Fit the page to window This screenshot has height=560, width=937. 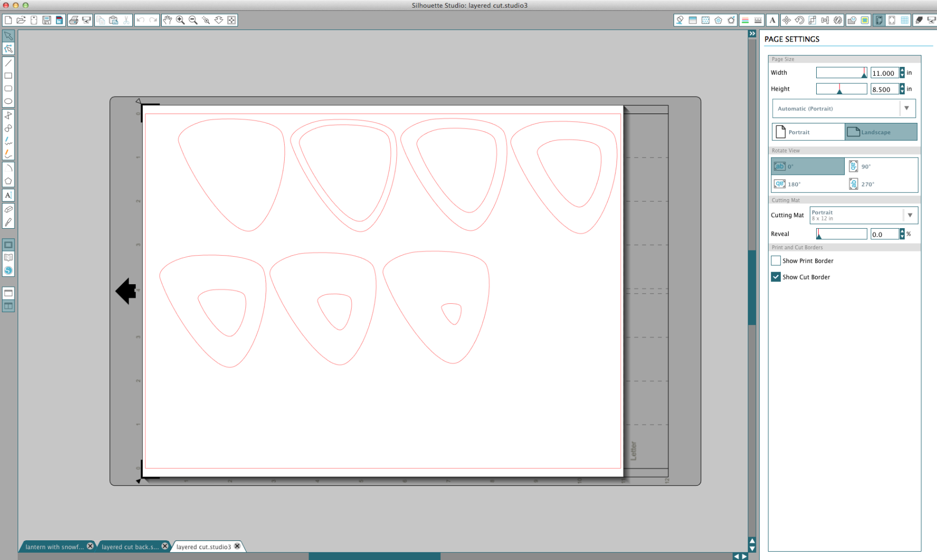pos(232,20)
